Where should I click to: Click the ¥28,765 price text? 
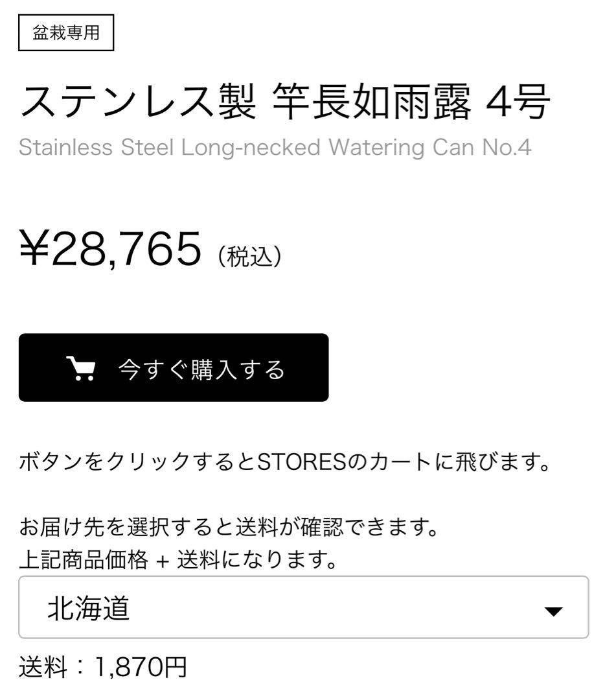point(110,250)
